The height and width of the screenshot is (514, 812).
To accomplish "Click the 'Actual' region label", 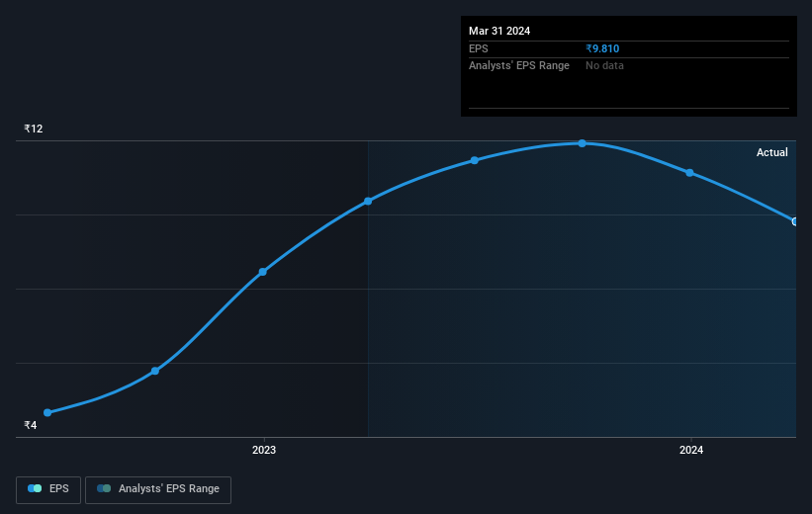I will pyautogui.click(x=771, y=152).
